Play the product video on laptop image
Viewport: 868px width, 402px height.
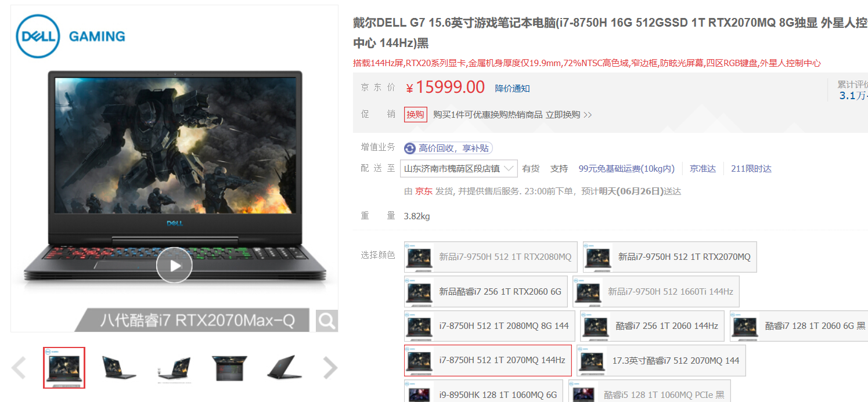[174, 265]
